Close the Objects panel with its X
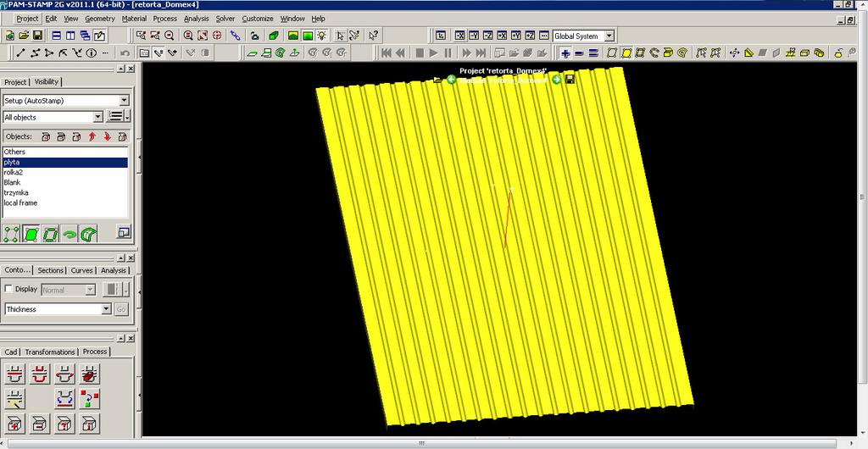 (x=131, y=69)
